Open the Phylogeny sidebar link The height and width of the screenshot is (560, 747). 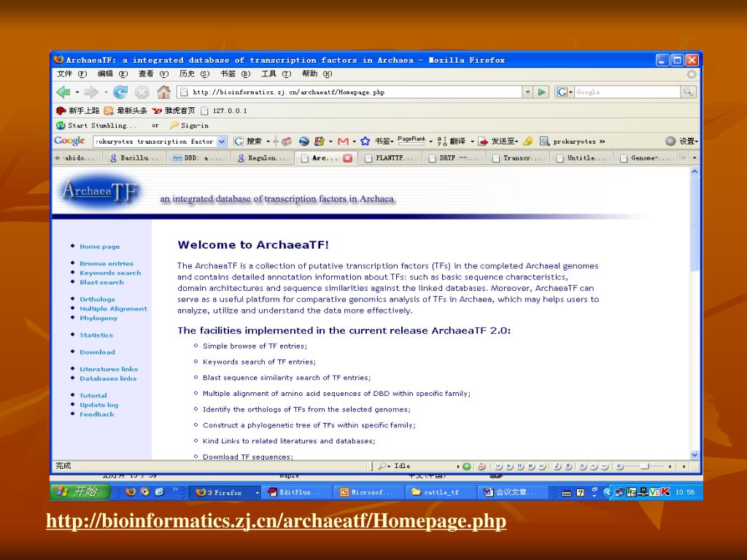coord(98,318)
